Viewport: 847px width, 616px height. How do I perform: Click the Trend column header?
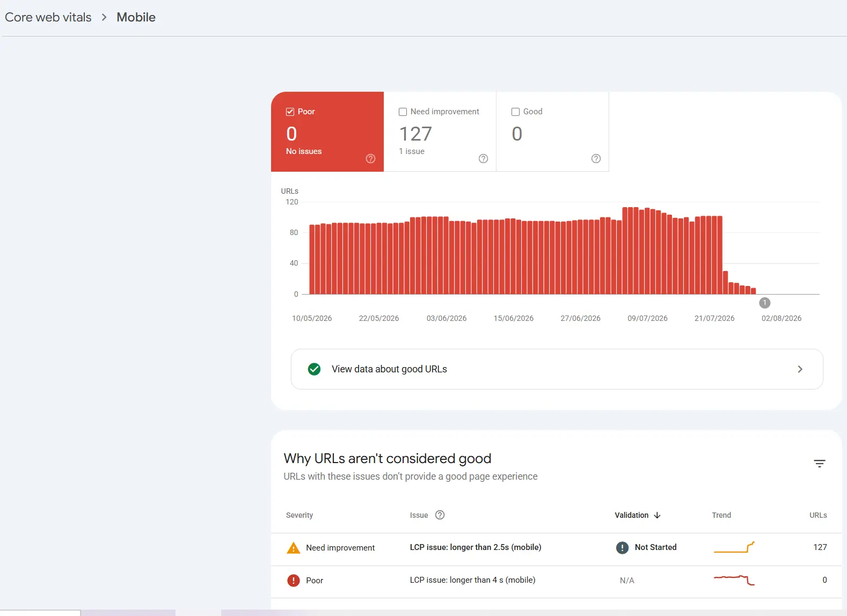pos(721,515)
